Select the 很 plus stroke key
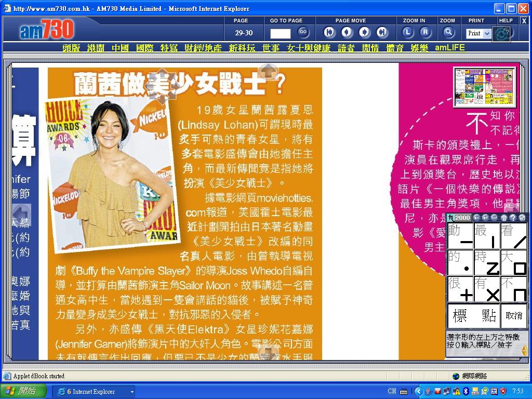532x399 pixels. 460,289
